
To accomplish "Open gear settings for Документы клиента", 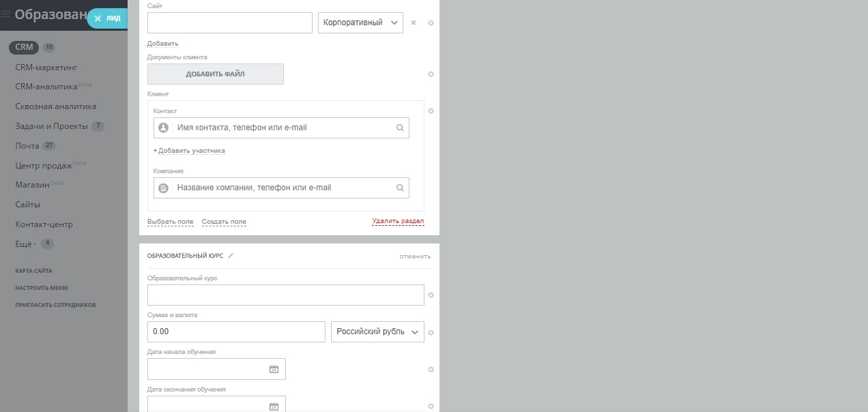I will (x=431, y=74).
